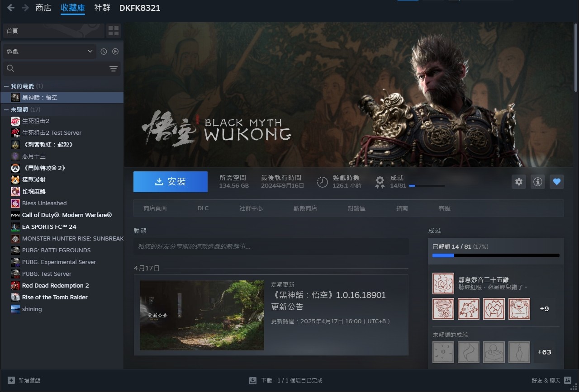Go forward with the right arrow
579x392 pixels.
click(25, 8)
